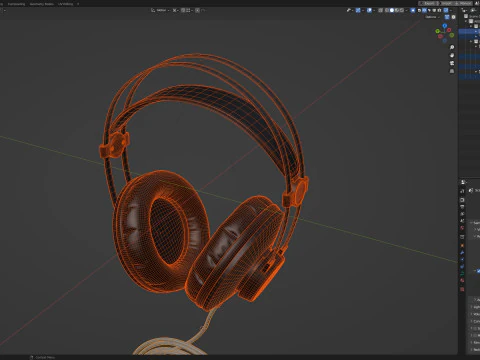Toggle the blue checkbox in render properties
This screenshot has height=360, width=480.
(x=478, y=271)
